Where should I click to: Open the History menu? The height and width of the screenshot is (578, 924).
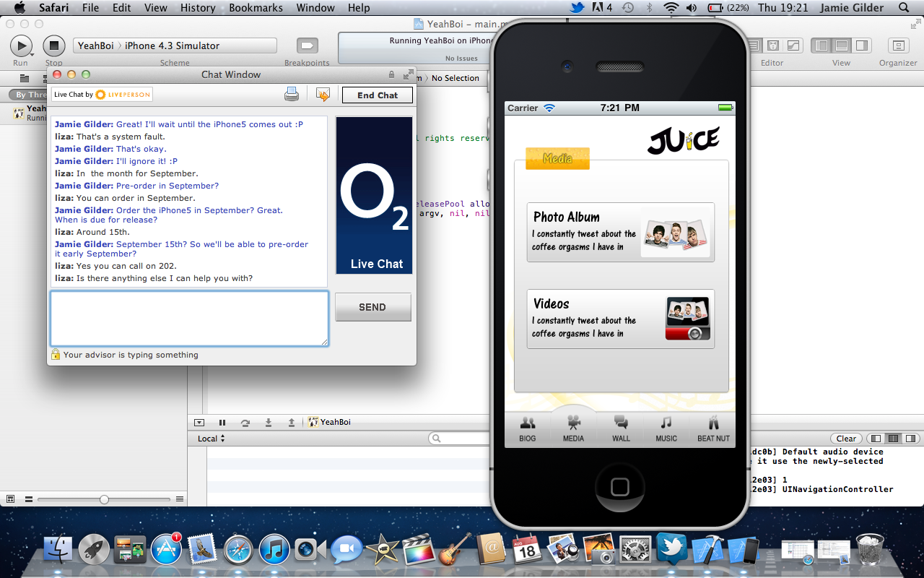198,8
